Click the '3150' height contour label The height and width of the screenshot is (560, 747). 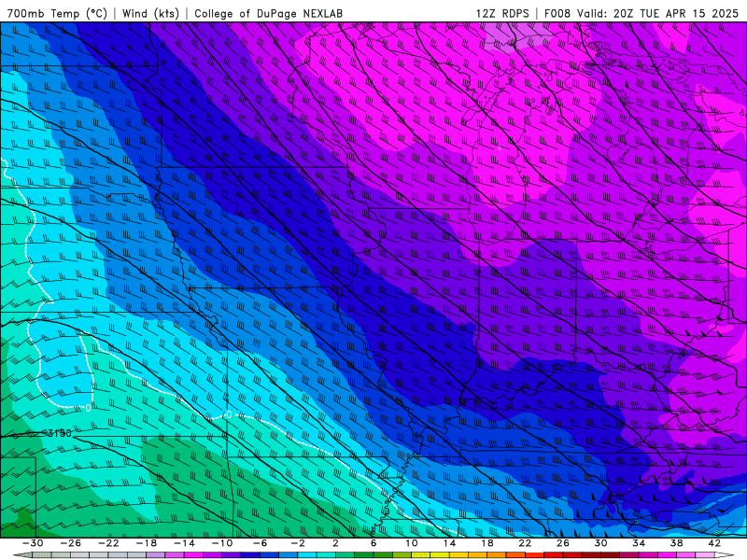tap(60, 433)
